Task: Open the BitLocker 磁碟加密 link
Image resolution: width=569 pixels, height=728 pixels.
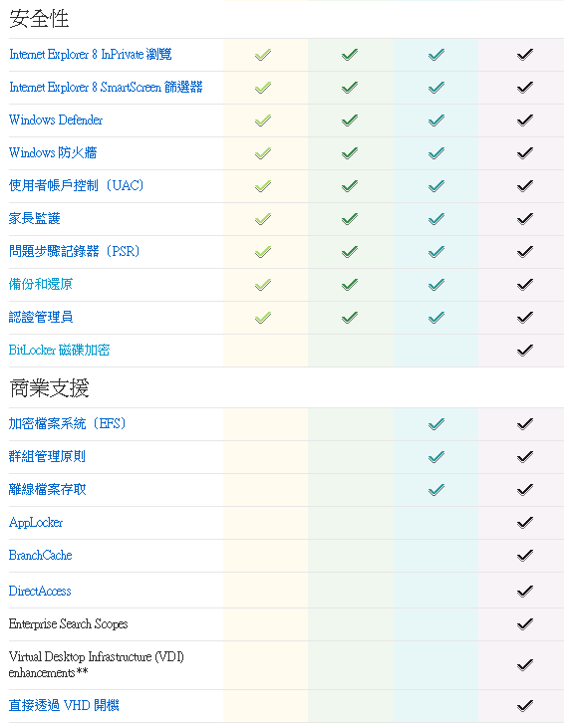Action: [60, 351]
